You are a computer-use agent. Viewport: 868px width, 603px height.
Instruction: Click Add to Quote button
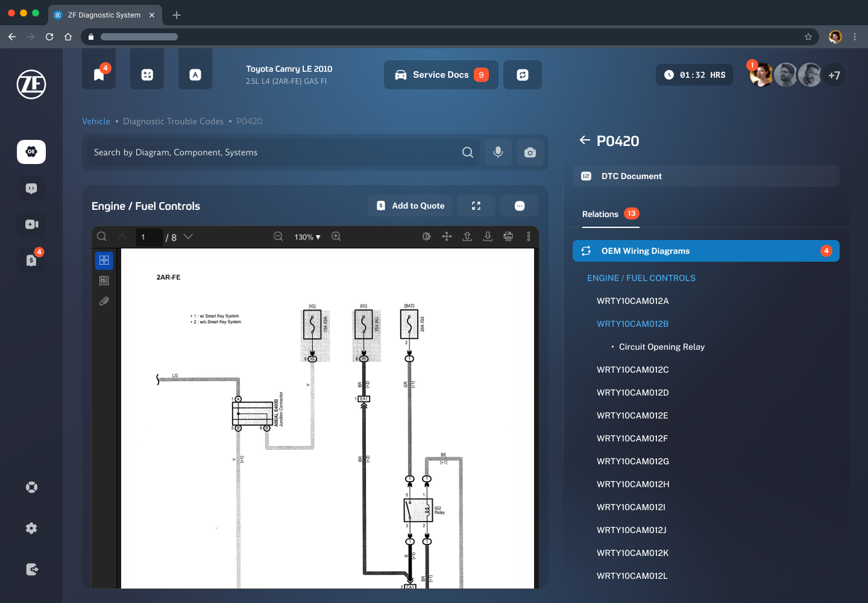coord(410,206)
